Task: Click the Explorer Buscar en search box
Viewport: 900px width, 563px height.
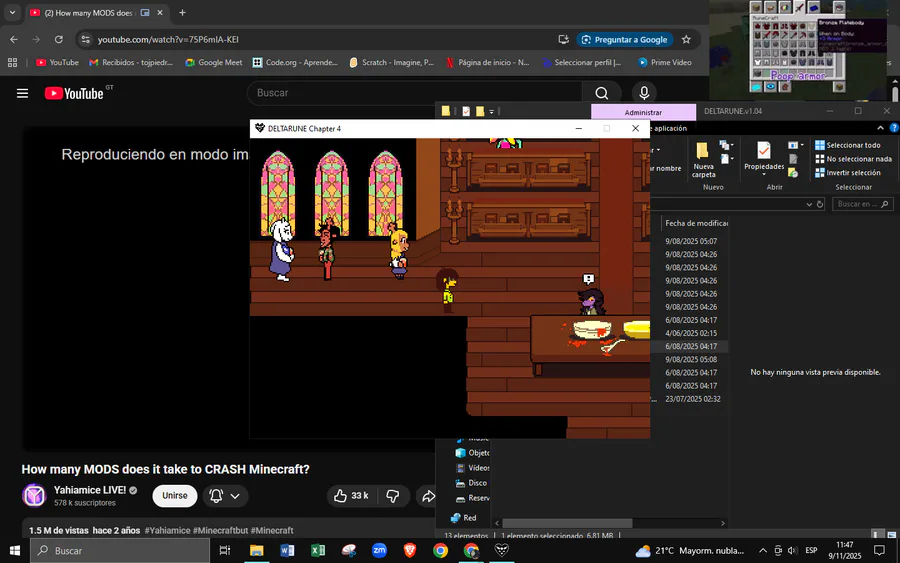Action: pos(863,204)
